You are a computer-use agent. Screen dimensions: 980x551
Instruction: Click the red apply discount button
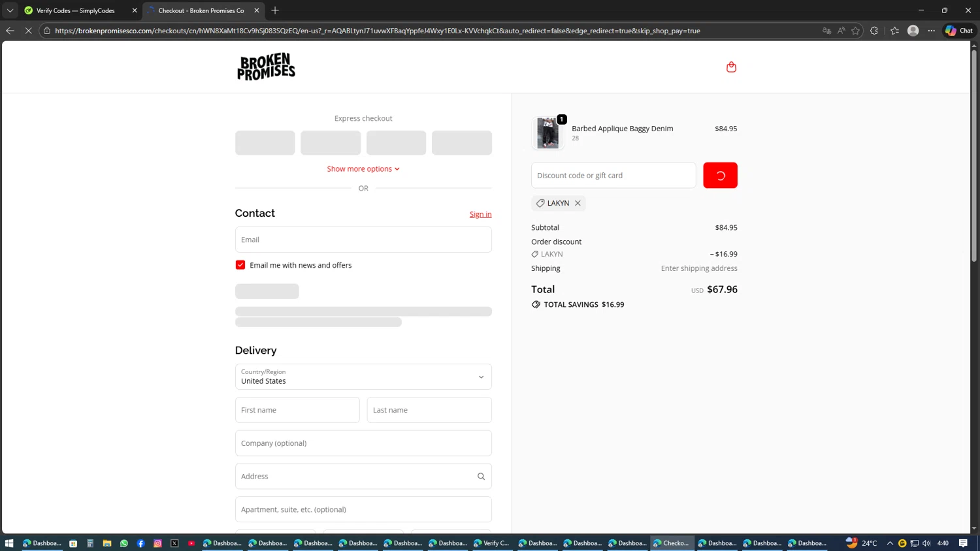(720, 176)
